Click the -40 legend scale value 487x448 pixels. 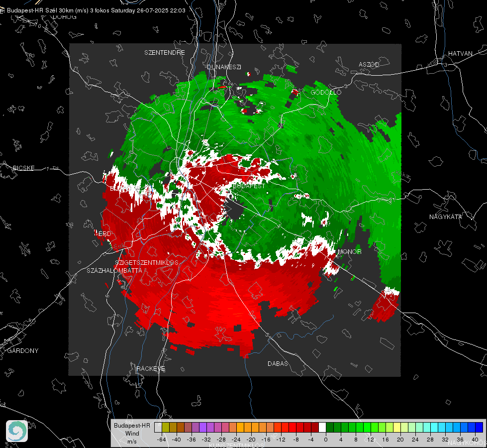point(177,440)
